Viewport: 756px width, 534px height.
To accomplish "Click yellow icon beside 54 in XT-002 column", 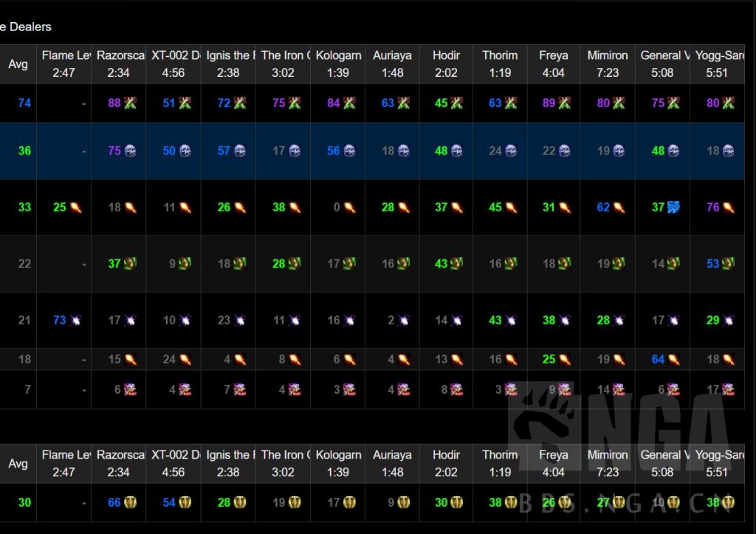I will tap(185, 503).
